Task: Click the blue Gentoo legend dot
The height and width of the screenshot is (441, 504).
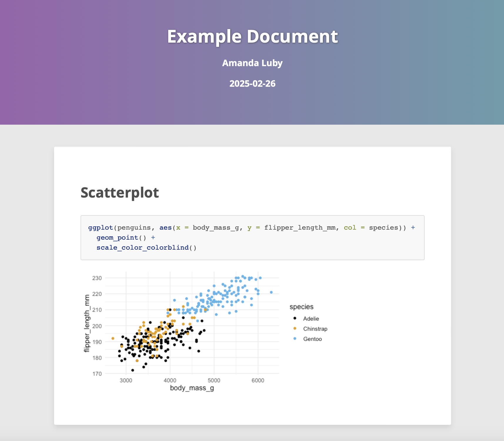Action: click(x=295, y=339)
